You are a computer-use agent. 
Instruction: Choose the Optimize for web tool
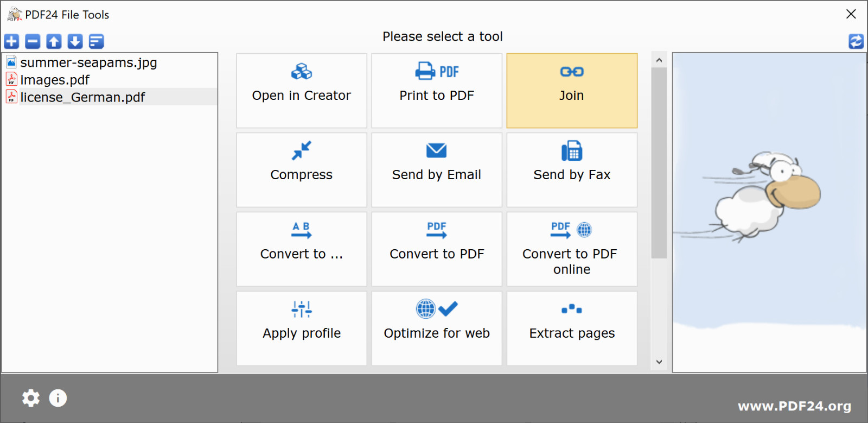437,329
